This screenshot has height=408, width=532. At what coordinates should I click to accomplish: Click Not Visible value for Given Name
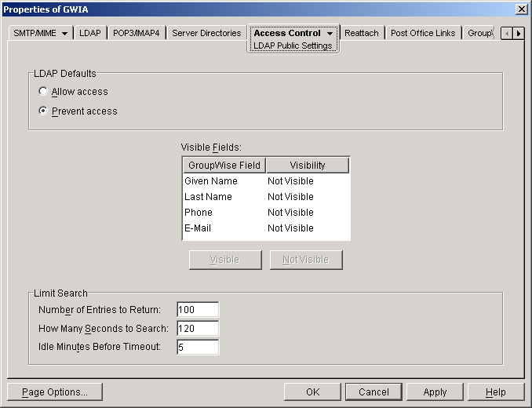tap(290, 181)
